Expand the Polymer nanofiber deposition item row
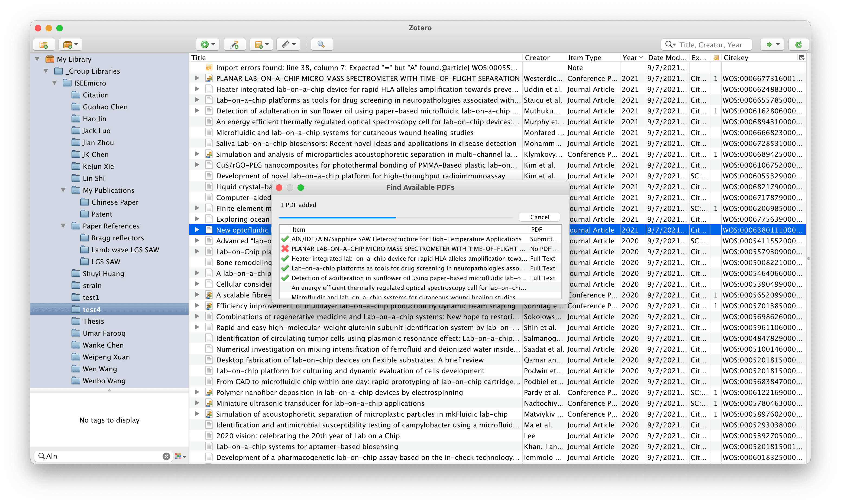Viewport: 841px width, 504px height. tap(197, 392)
